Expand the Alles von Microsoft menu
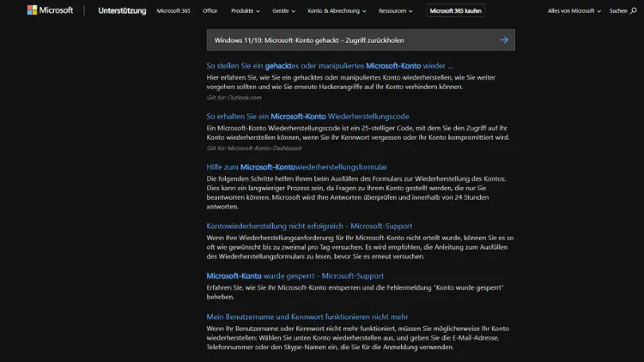 (574, 10)
